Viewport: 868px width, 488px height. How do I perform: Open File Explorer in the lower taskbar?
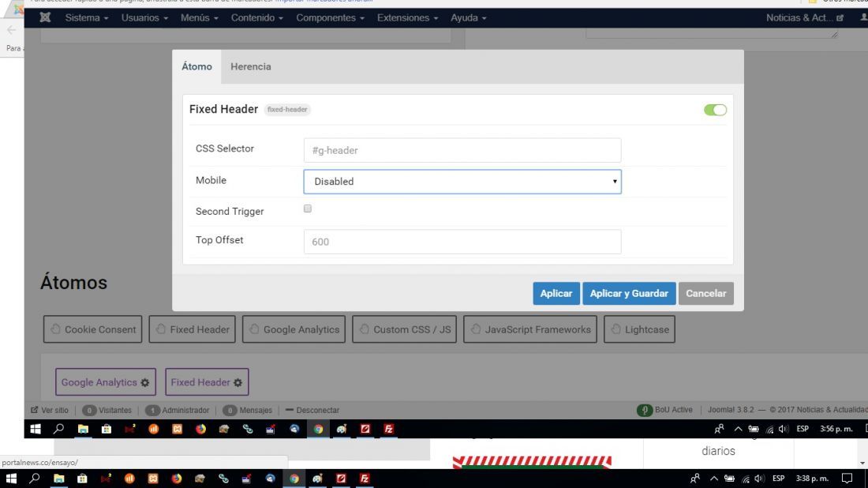pyautogui.click(x=58, y=479)
